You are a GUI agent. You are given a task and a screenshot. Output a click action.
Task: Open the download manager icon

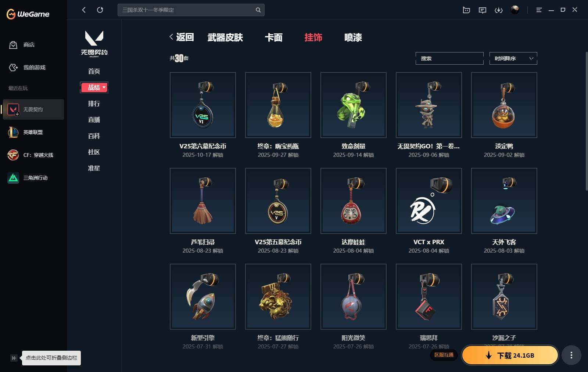pyautogui.click(x=499, y=10)
